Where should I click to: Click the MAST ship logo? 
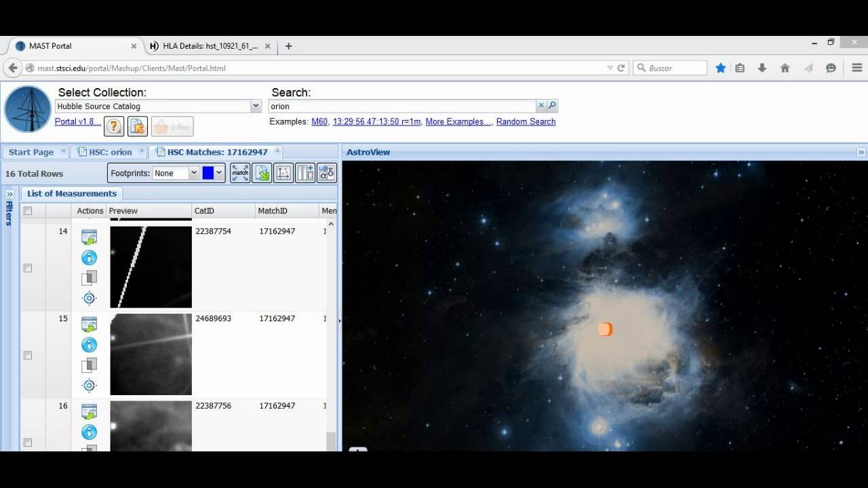tap(28, 109)
